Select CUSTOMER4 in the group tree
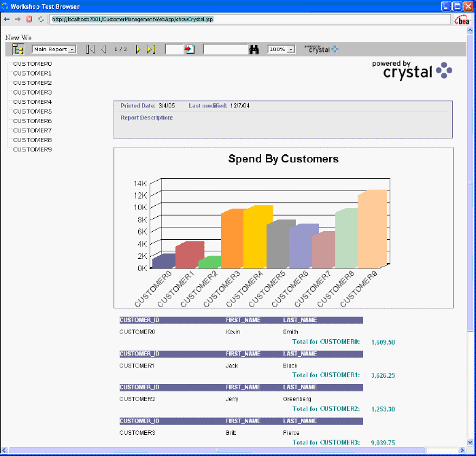This screenshot has width=476, height=456. 33,102
